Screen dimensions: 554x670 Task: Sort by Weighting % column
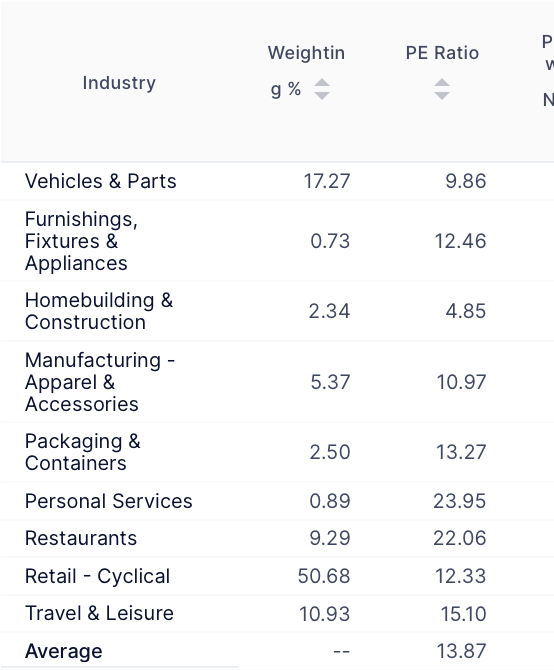tap(322, 89)
